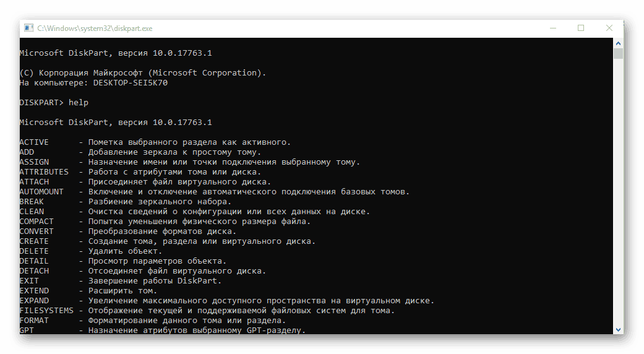The width and height of the screenshot is (644, 354).
Task: Click the typed help command at the DISKPART prompt
Action: click(x=79, y=102)
